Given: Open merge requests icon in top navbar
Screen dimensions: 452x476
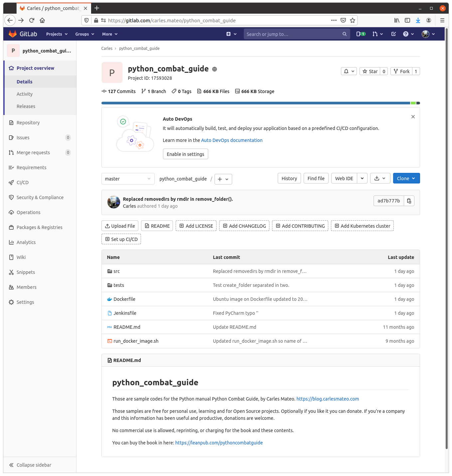Looking at the screenshot, I should [x=378, y=34].
